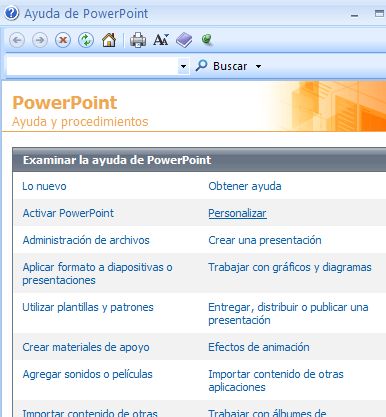Click the Ayuda y procedimientos subtitle
The height and width of the screenshot is (417, 386).
(x=80, y=122)
